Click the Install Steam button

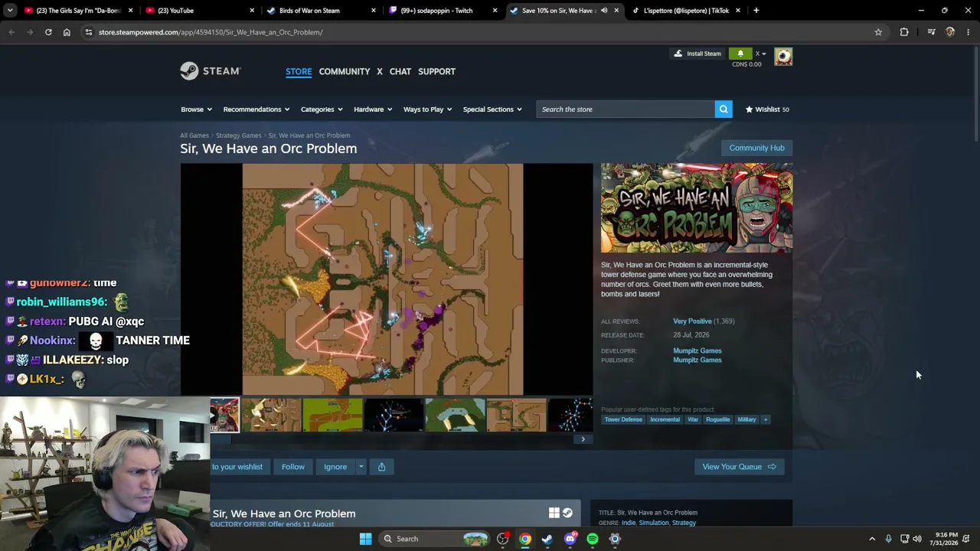697,54
